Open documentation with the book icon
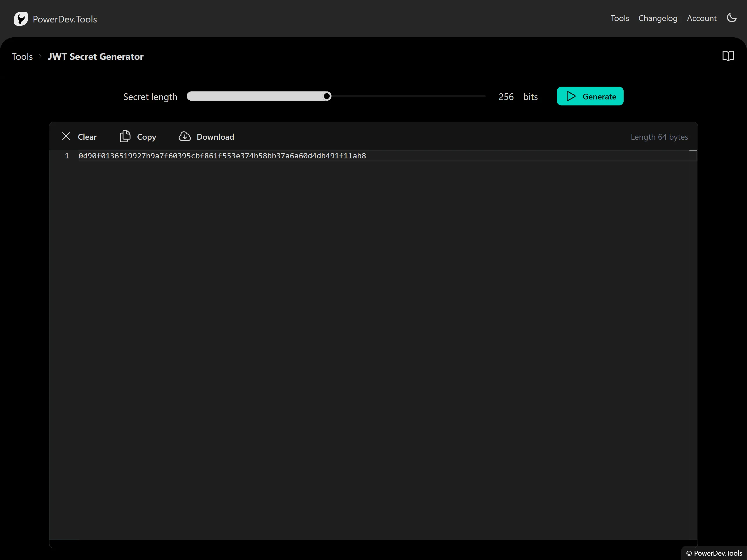This screenshot has height=560, width=747. [x=728, y=56]
